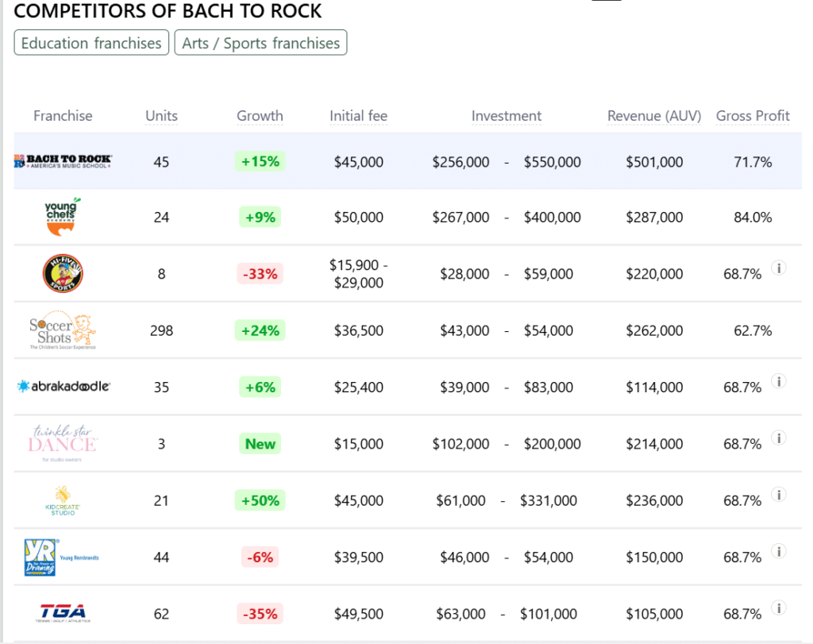Select the $105,000 revenue value
The height and width of the screenshot is (644, 813).
[654, 614]
